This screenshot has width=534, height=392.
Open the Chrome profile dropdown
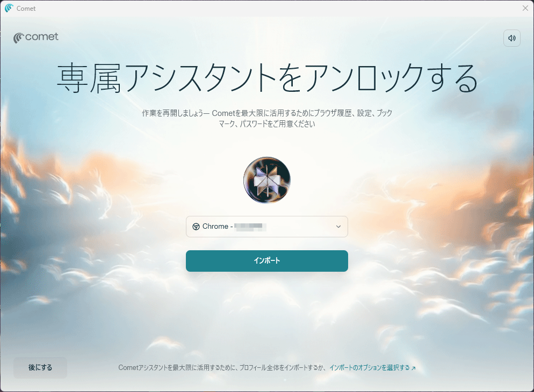267,227
